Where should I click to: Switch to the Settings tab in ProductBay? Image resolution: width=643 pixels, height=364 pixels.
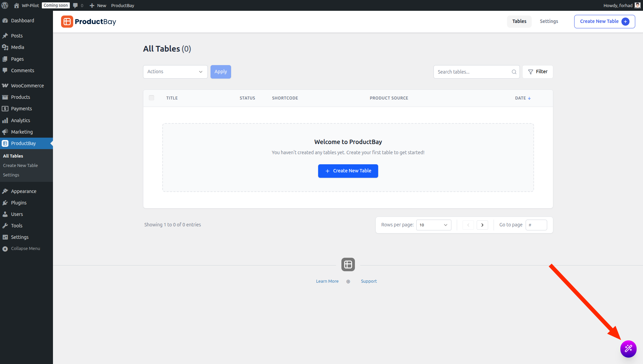click(549, 21)
